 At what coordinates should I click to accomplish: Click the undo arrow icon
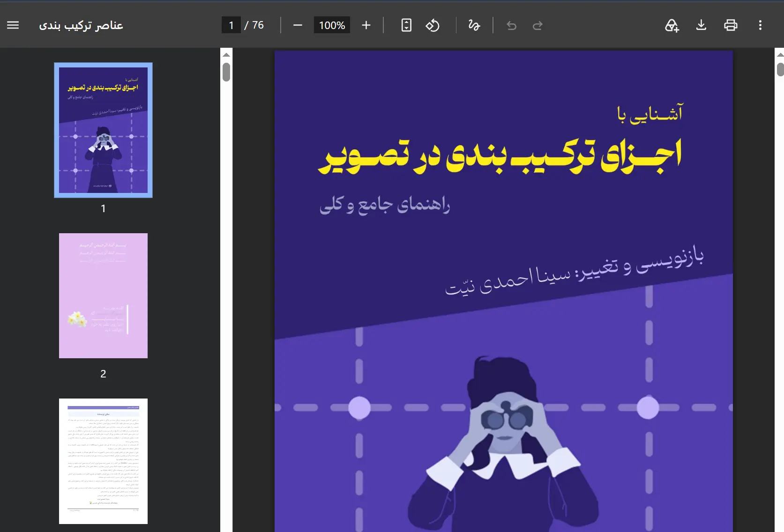pos(511,25)
